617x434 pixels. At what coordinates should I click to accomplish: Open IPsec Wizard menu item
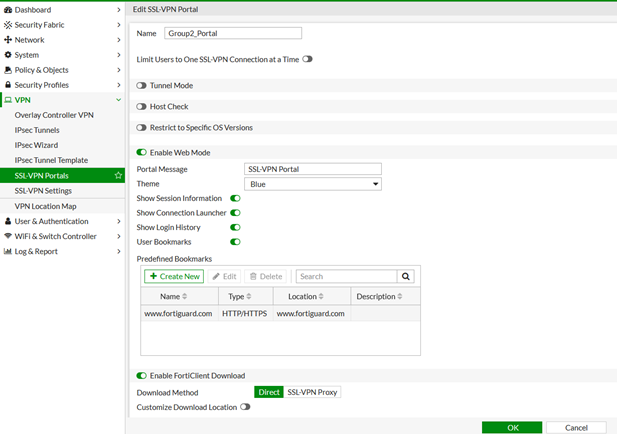(x=36, y=145)
